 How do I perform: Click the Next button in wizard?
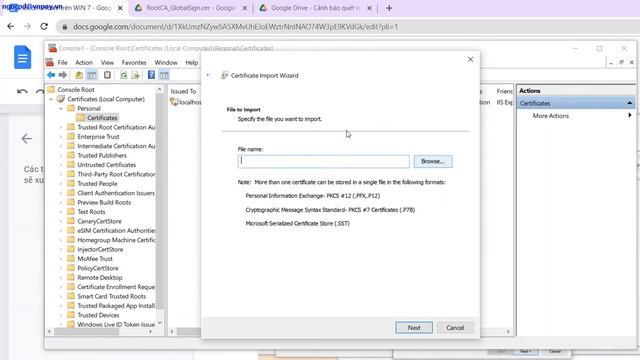(x=414, y=327)
